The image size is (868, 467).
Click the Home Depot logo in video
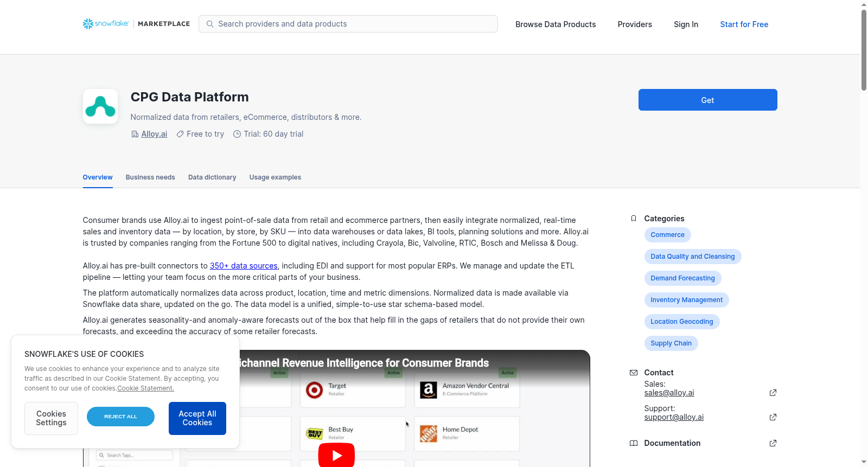(x=429, y=433)
